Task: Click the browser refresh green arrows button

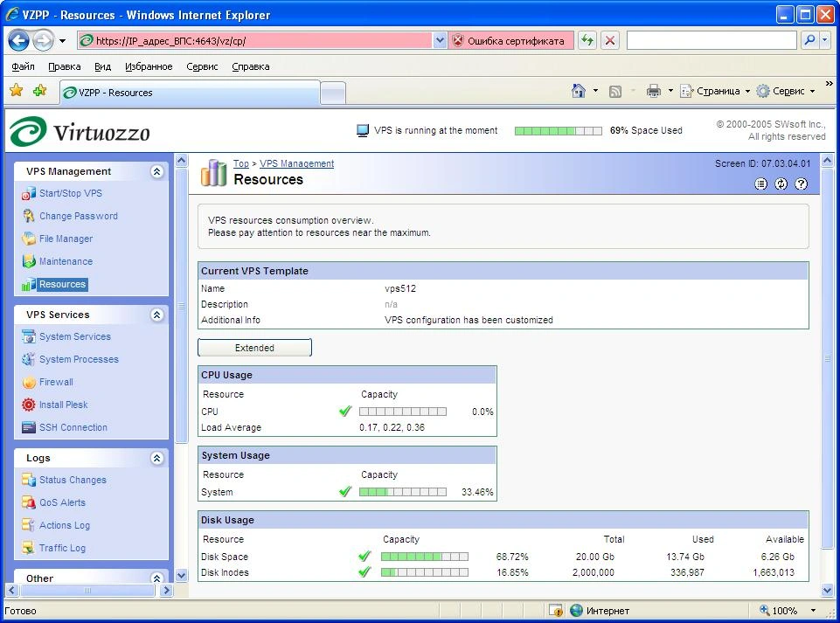Action: click(x=587, y=41)
